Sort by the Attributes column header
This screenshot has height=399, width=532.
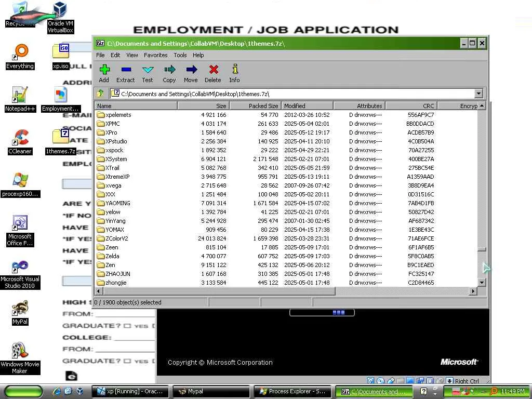pyautogui.click(x=360, y=106)
